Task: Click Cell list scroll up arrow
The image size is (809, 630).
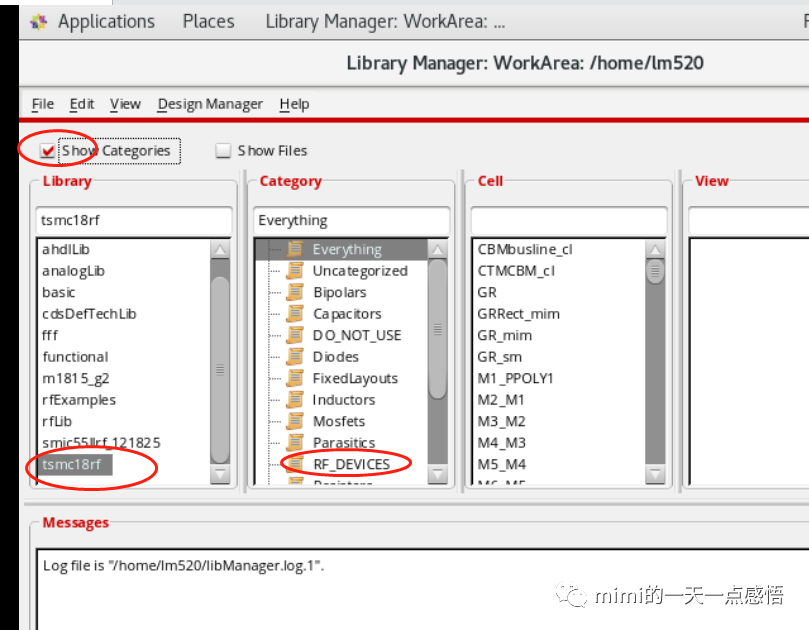Action: 655,250
